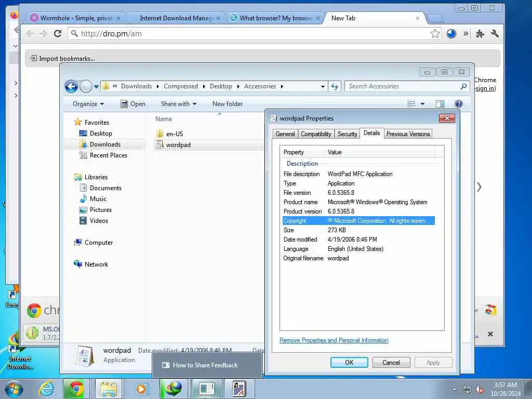Viewport: 532px width, 399px height.
Task: Select the wordpad file in the list
Action: [x=178, y=145]
